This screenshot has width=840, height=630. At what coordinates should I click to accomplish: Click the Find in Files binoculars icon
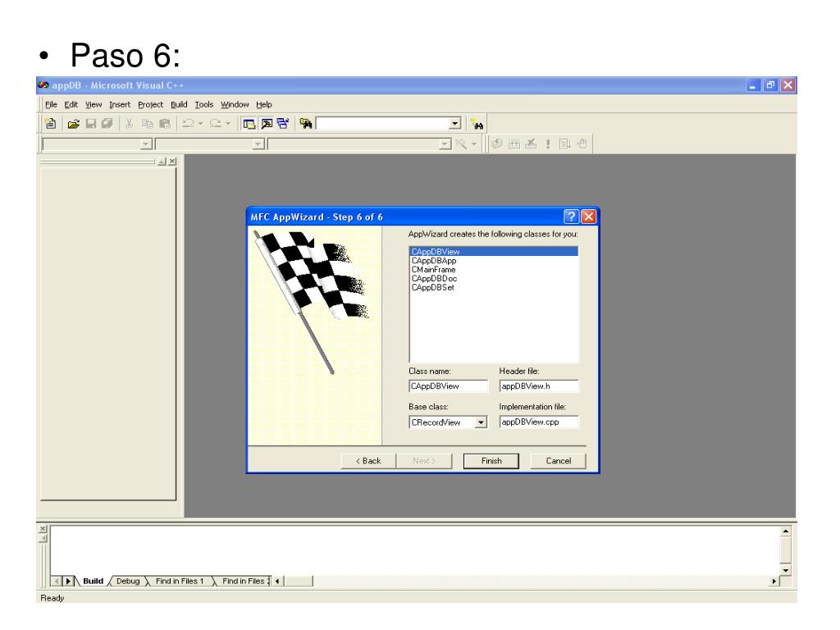click(x=306, y=124)
